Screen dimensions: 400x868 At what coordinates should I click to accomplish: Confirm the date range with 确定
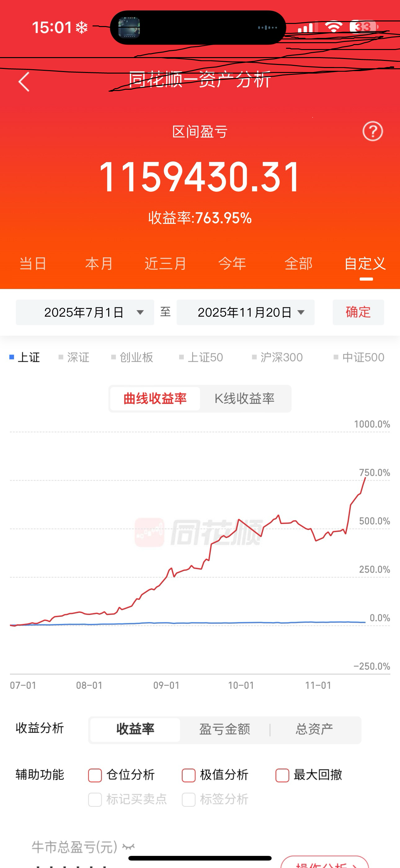point(358,312)
